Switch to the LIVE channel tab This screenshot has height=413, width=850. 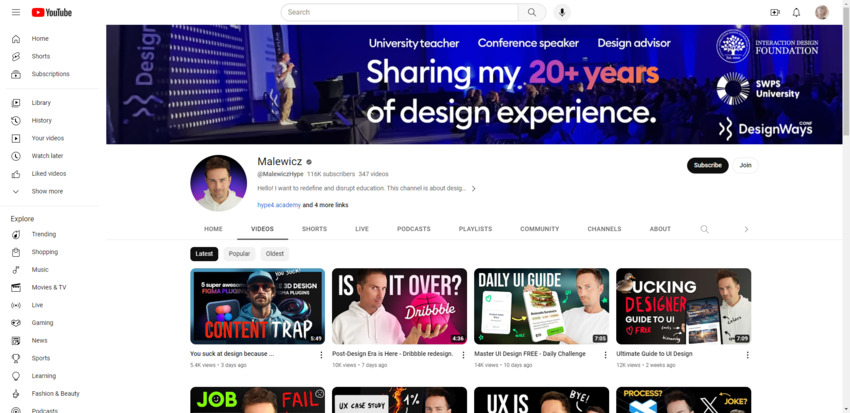coord(362,229)
